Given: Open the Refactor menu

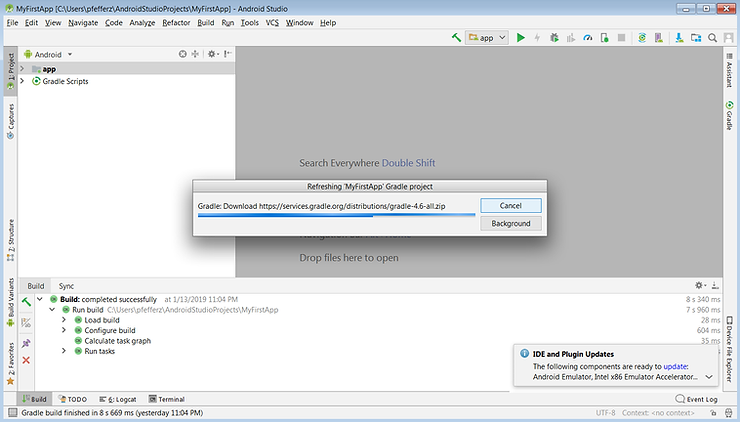Looking at the screenshot, I should coord(176,22).
